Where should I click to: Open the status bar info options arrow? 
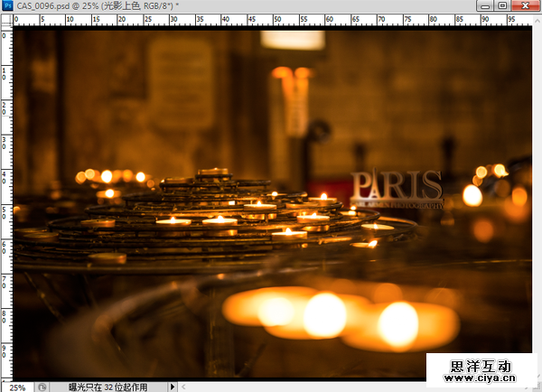coord(173,386)
